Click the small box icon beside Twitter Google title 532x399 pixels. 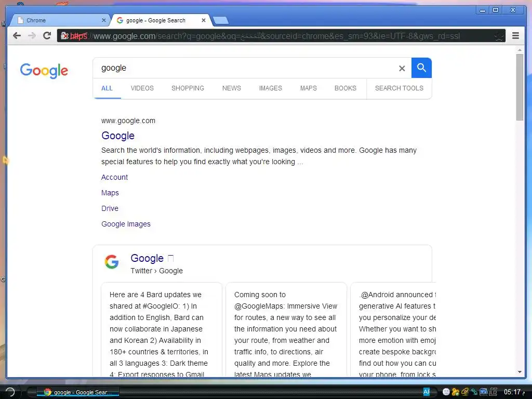170,259
